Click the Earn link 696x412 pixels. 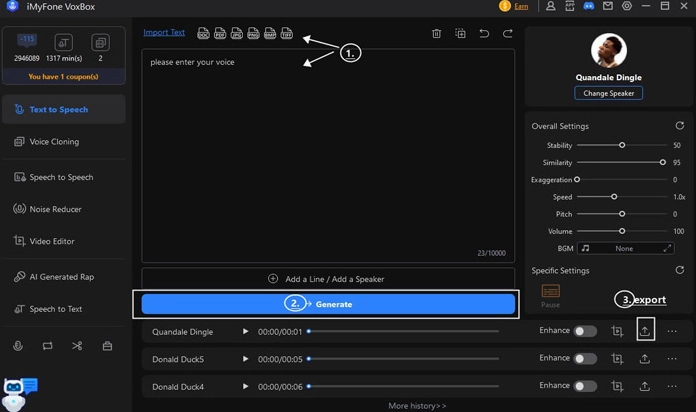[521, 6]
